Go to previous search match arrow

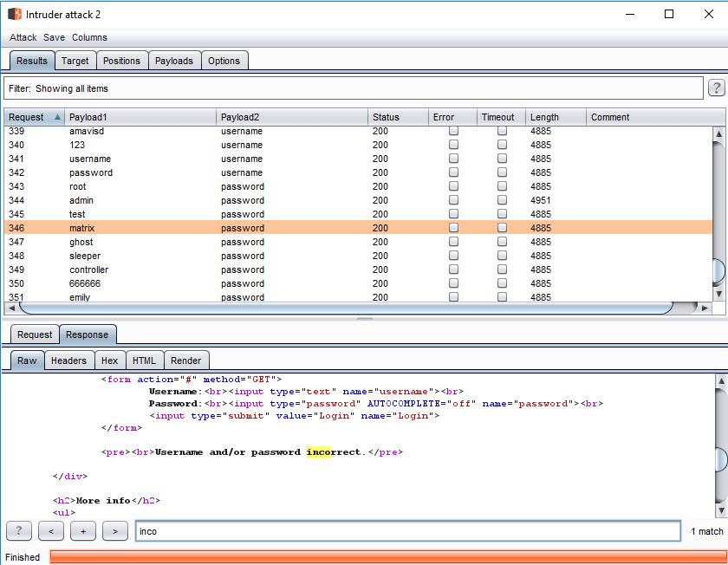point(51,531)
